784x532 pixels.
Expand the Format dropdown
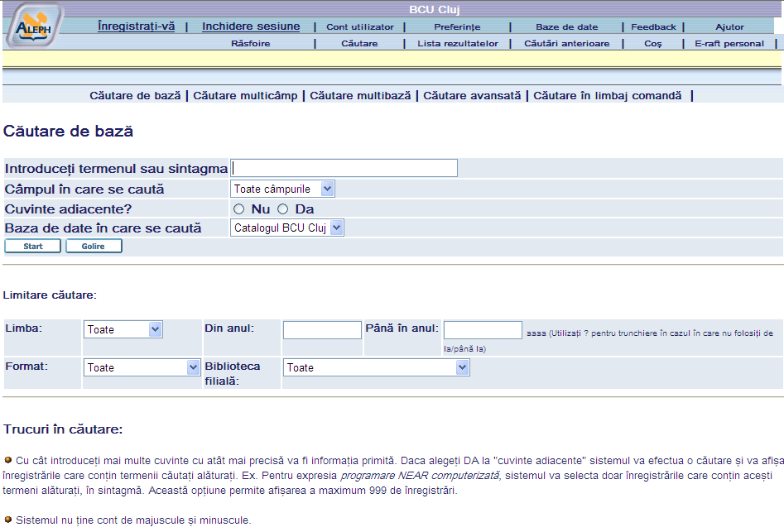point(142,367)
